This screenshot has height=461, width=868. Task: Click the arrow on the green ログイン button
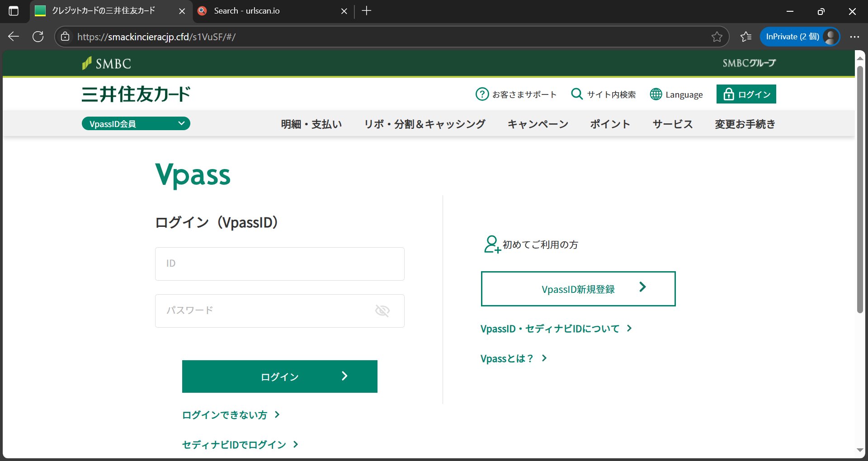click(344, 376)
